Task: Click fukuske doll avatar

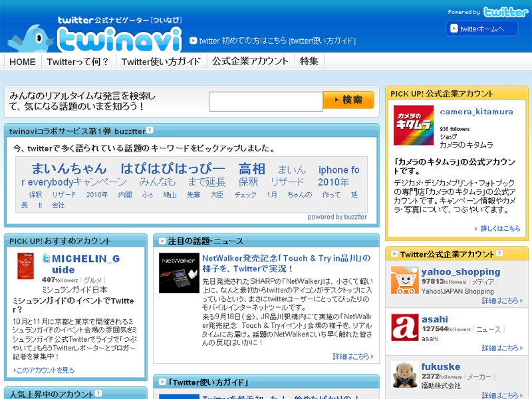Action: (404, 375)
